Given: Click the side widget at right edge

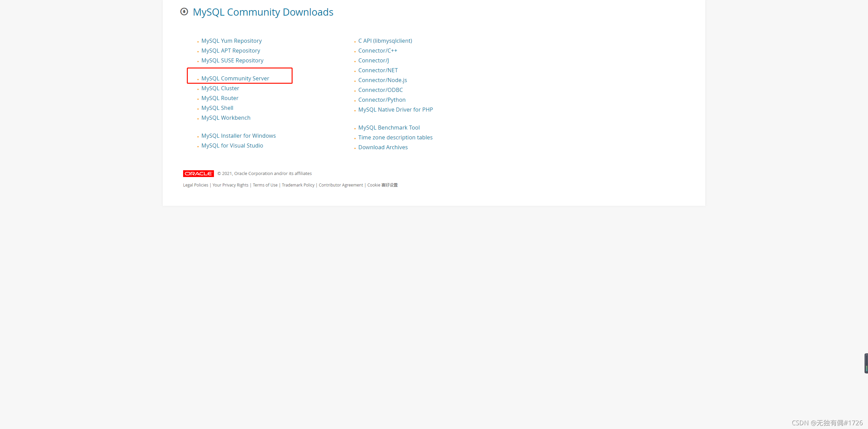Looking at the screenshot, I should pos(866,363).
